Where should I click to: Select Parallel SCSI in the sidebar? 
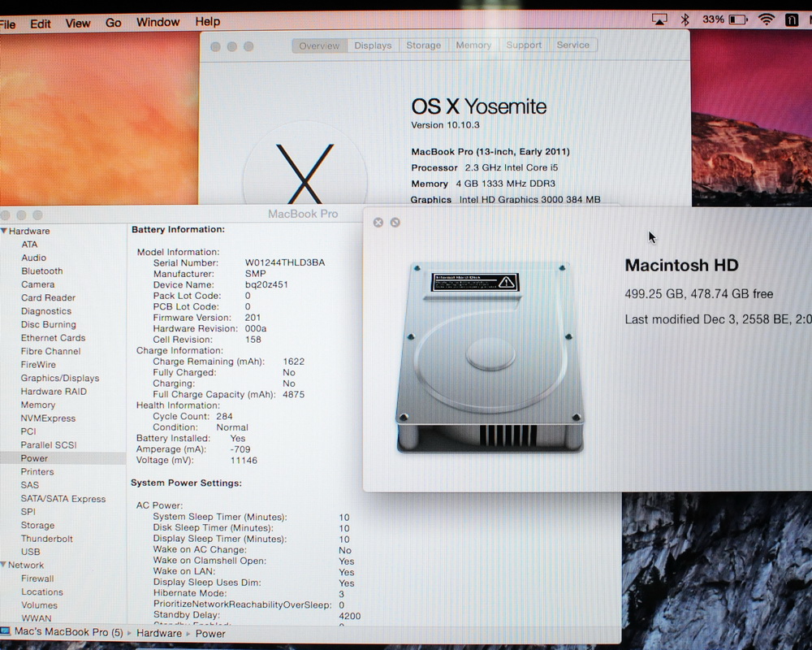(x=49, y=444)
